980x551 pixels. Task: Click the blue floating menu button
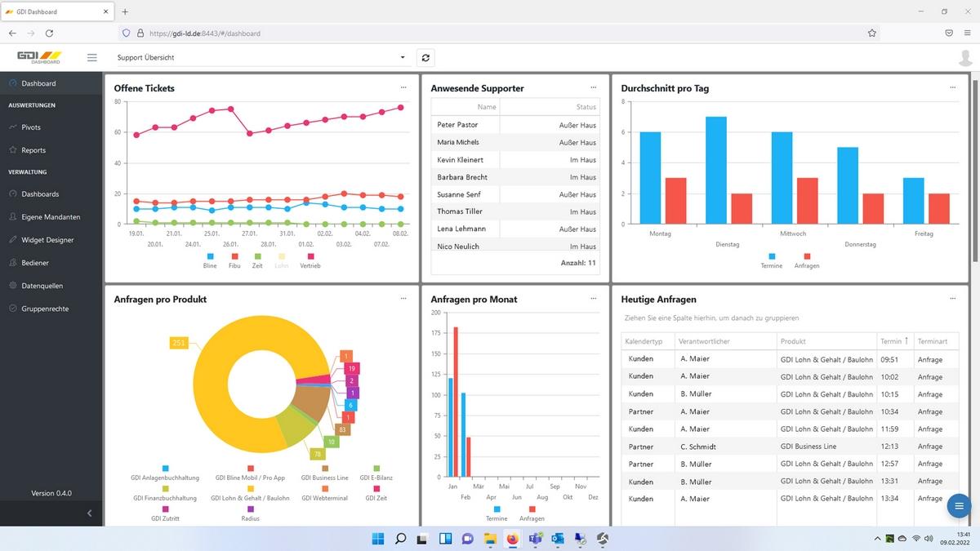958,507
